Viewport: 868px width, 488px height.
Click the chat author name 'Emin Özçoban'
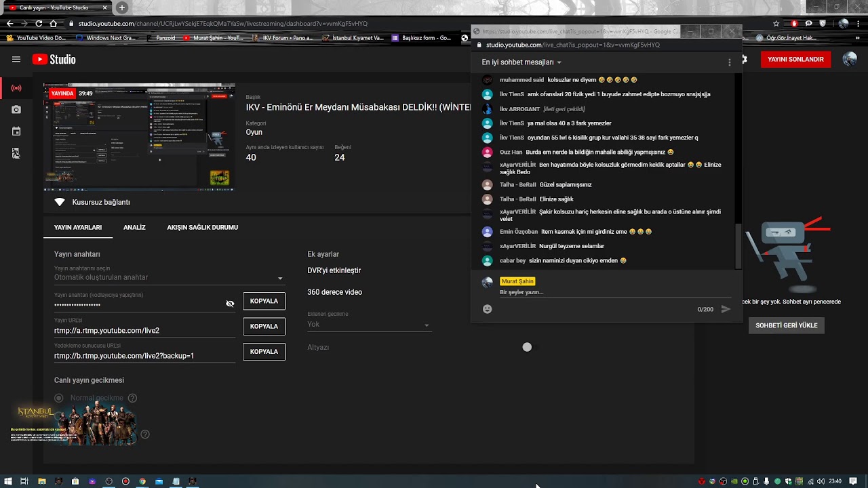519,232
